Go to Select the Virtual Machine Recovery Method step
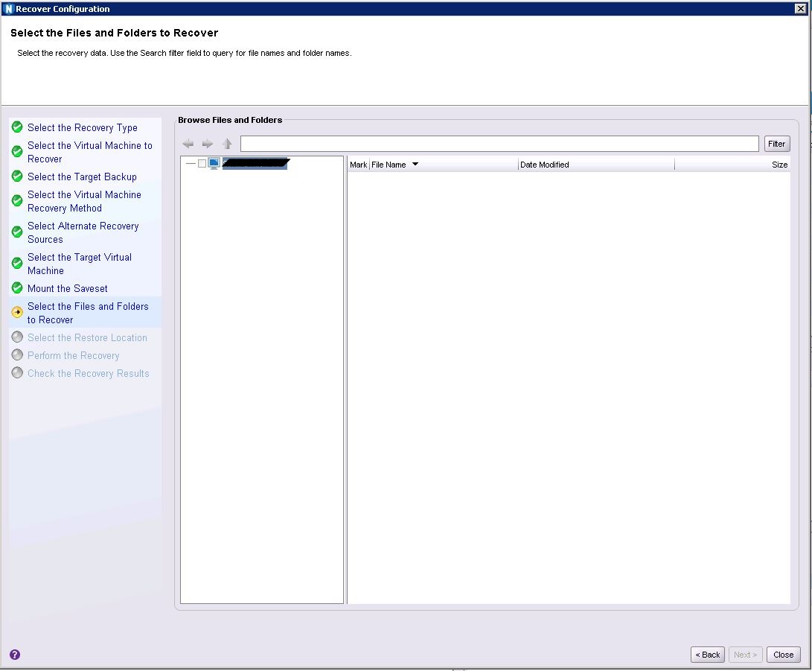812x671 pixels. [84, 201]
